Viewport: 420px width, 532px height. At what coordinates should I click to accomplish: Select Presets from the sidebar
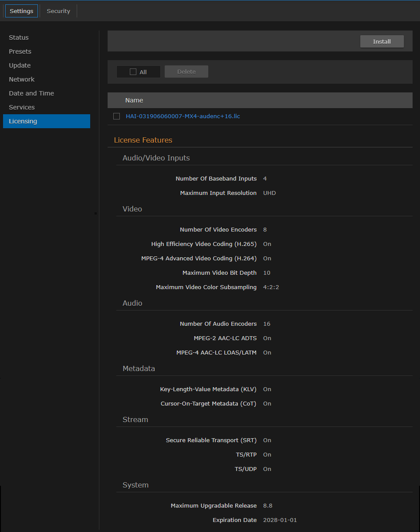20,51
